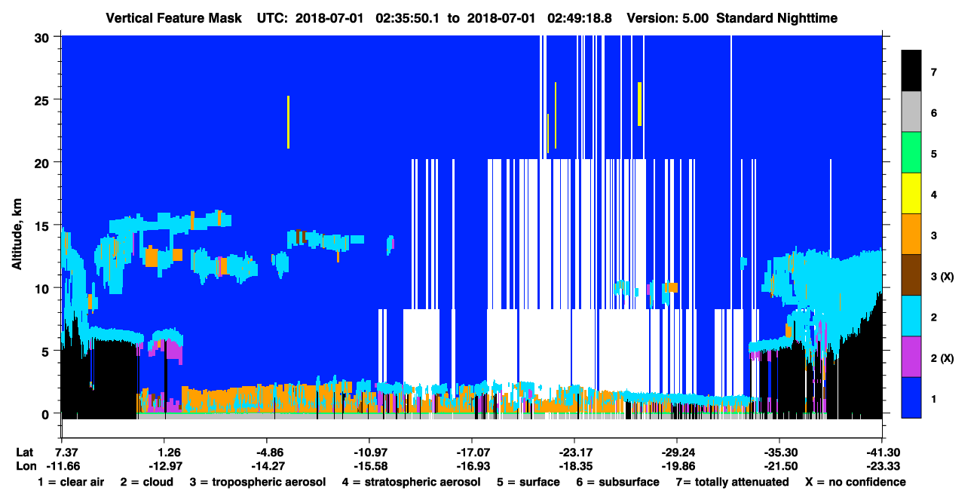Click latitude value -17.07
980x503 pixels.
click(x=471, y=452)
